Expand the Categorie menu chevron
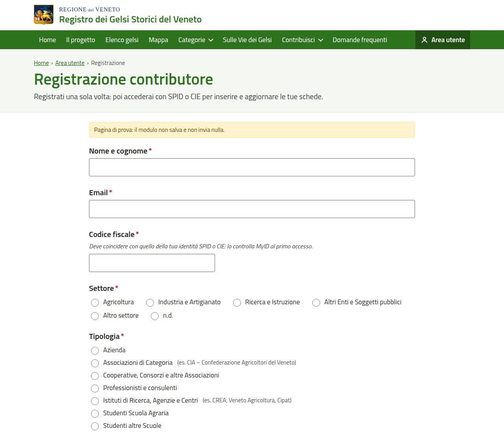This screenshot has width=504, height=433. [211, 40]
